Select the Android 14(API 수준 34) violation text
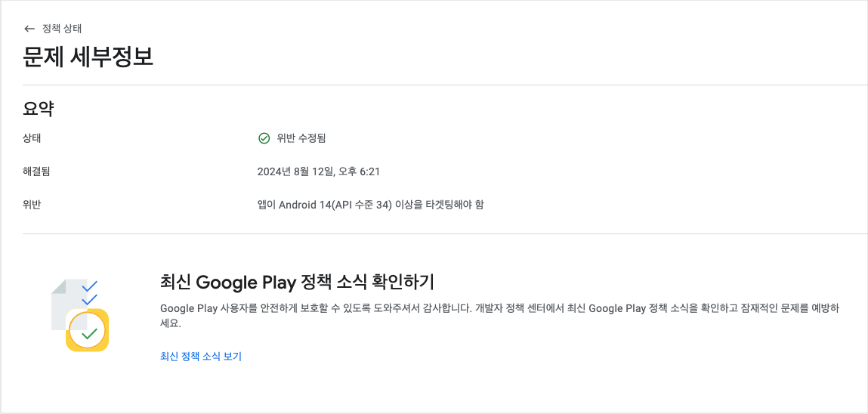Viewport: 868px width, 414px height. (371, 205)
